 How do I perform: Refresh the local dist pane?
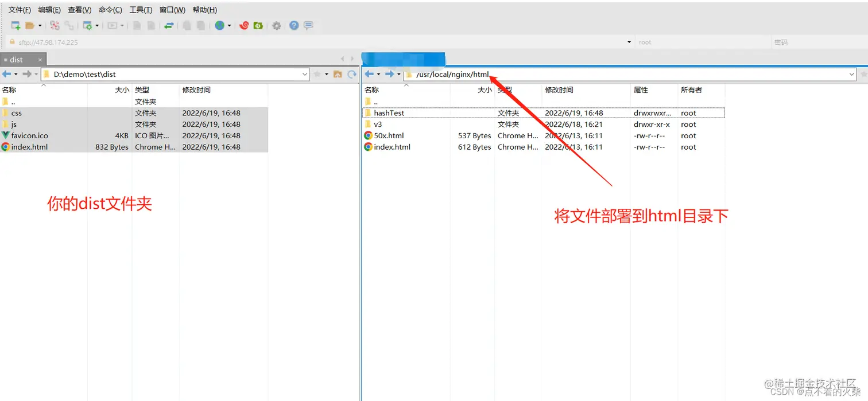click(x=351, y=74)
